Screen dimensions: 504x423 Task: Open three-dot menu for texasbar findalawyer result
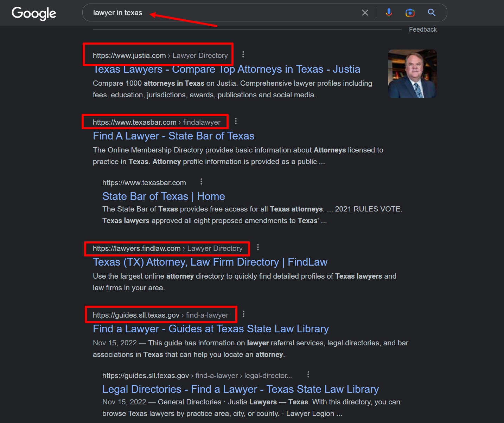tap(236, 121)
